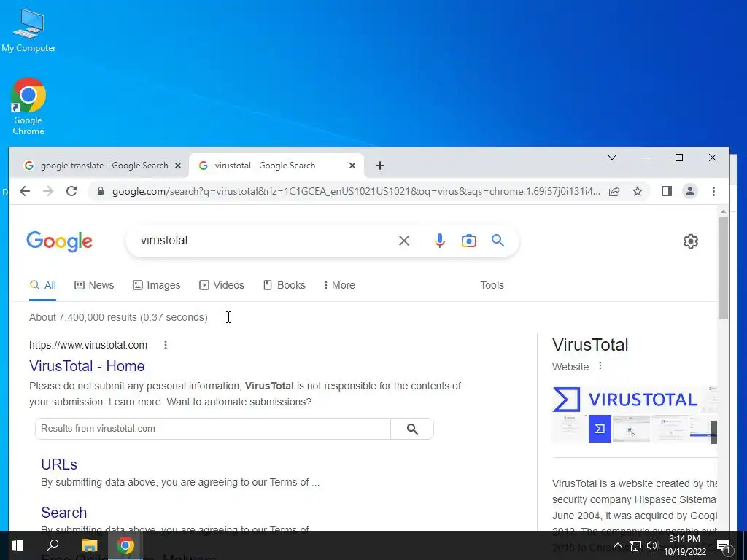Viewport: 747px width, 560px height.
Task: Bookmark this tab with the star icon
Action: [638, 192]
